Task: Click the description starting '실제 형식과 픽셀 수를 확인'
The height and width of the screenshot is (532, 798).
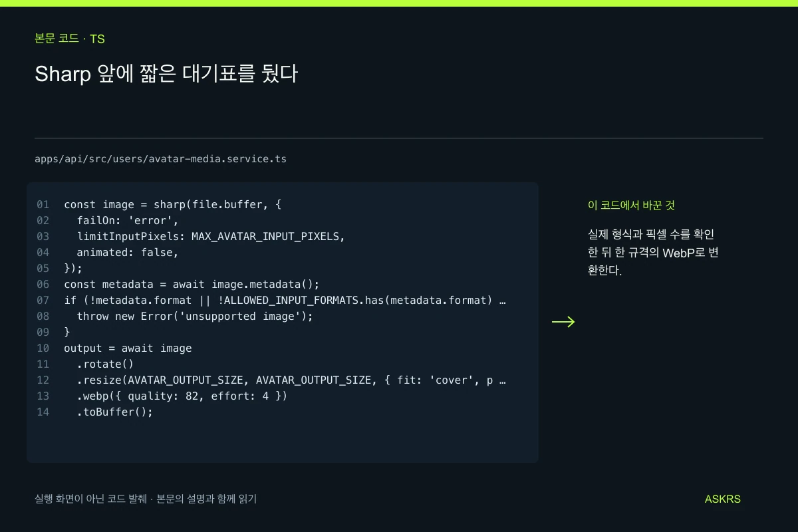Action: pyautogui.click(x=653, y=253)
